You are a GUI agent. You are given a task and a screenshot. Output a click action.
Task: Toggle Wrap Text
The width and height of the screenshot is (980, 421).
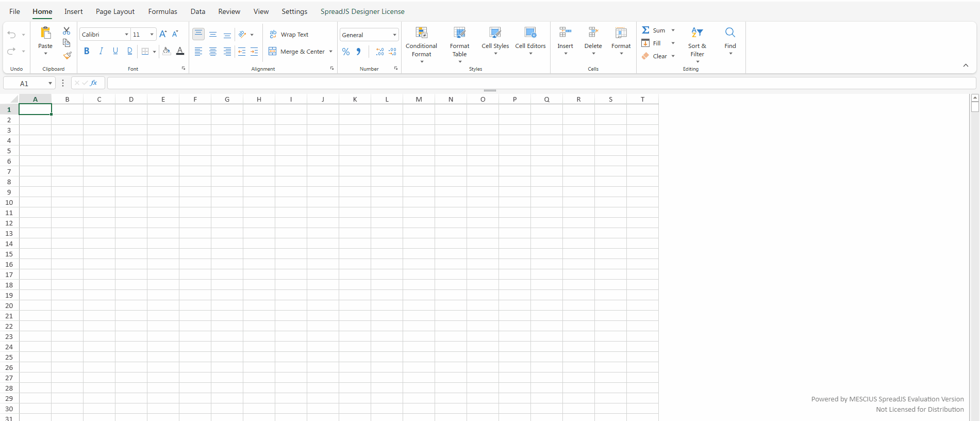point(289,35)
